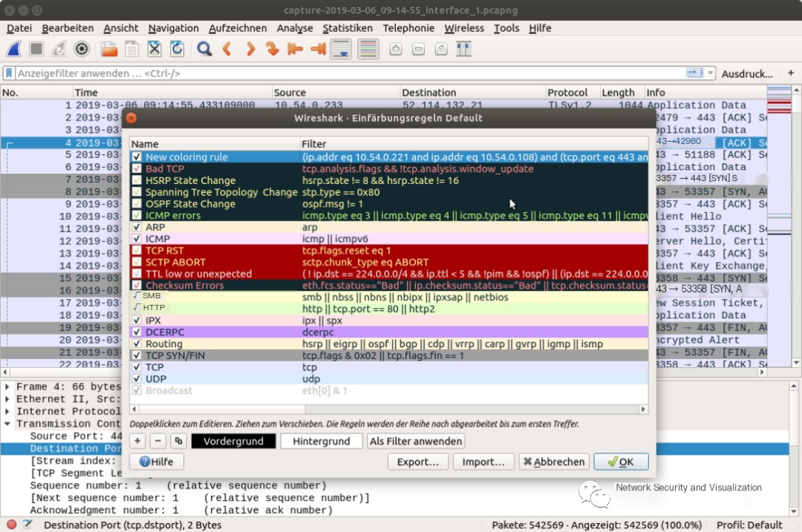Uncheck the New coloring rule checkbox
802x532 pixels.
[x=137, y=157]
